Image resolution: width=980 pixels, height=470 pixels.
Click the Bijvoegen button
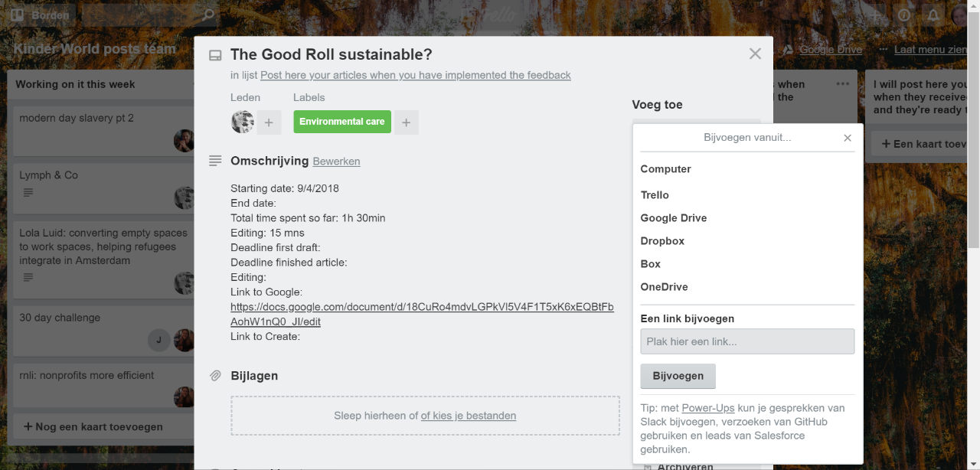pos(678,376)
